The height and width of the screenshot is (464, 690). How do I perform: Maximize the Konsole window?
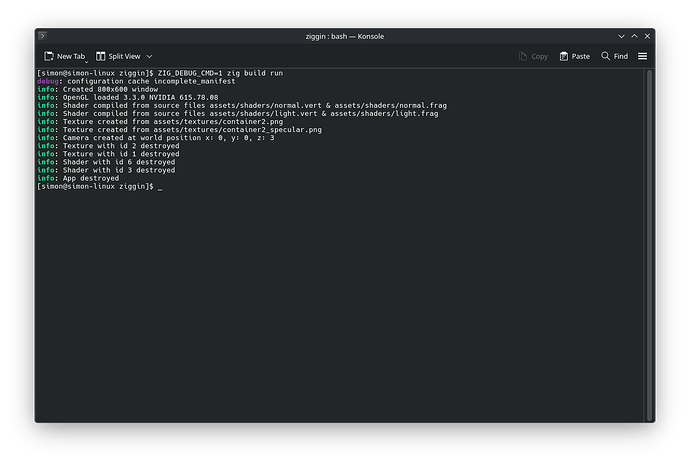pos(634,36)
